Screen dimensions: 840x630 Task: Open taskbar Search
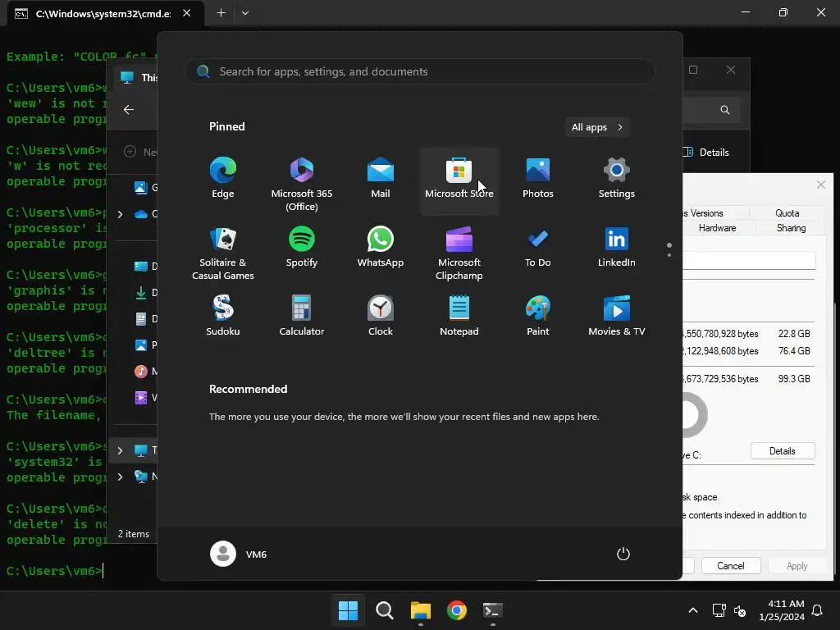pos(384,610)
